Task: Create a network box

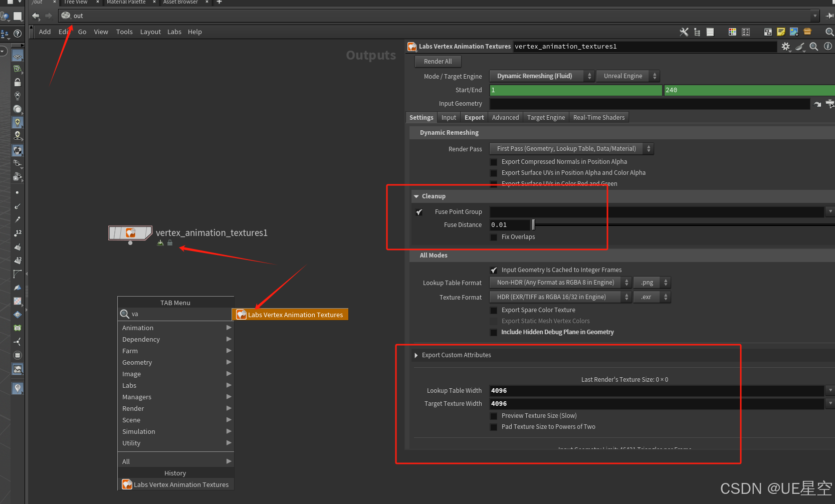Action: (768, 32)
